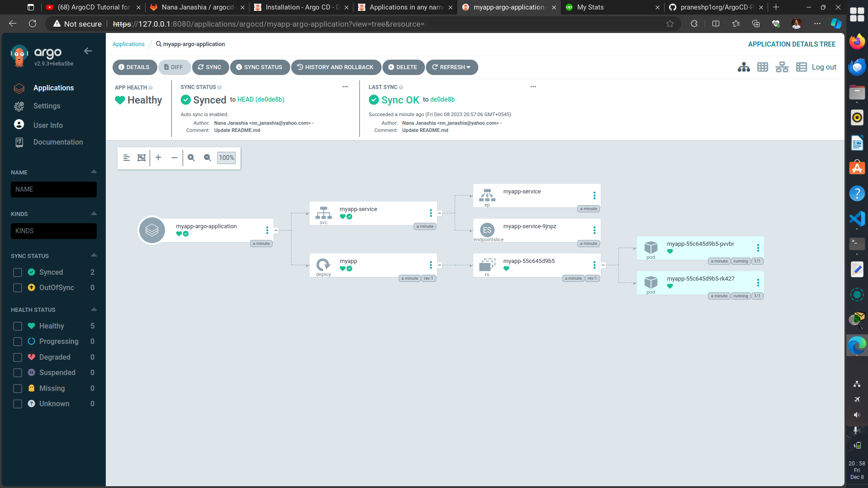This screenshot has width=868, height=488.
Task: Open myapp deploy node kebab menu
Action: [430, 265]
